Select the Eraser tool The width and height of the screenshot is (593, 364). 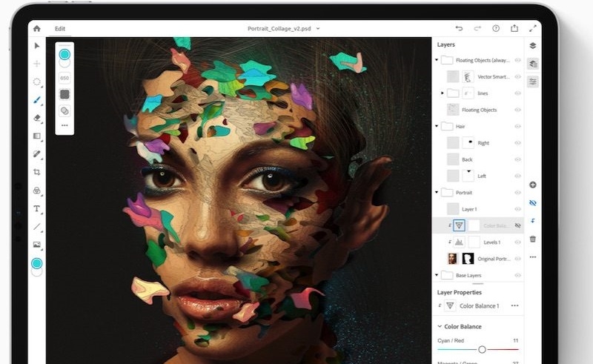pyautogui.click(x=36, y=117)
